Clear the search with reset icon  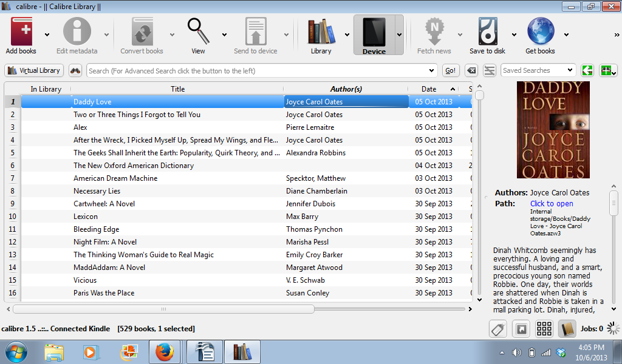click(471, 70)
